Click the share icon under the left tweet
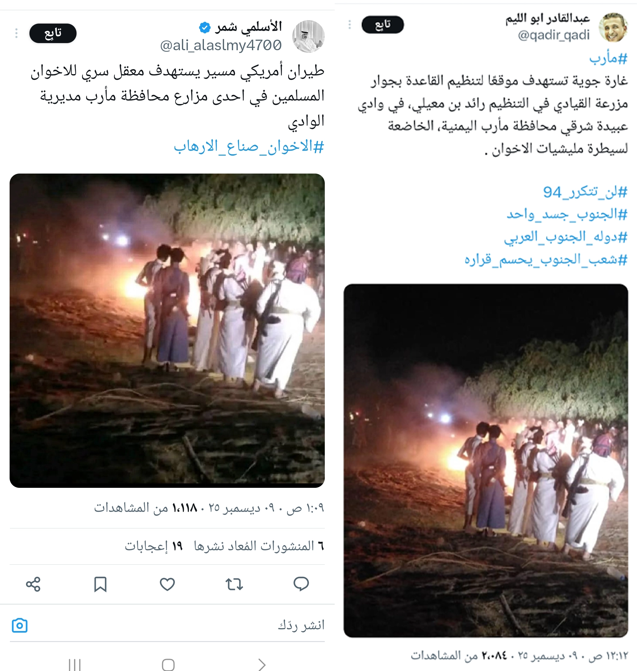This screenshot has width=644, height=671. click(x=33, y=584)
